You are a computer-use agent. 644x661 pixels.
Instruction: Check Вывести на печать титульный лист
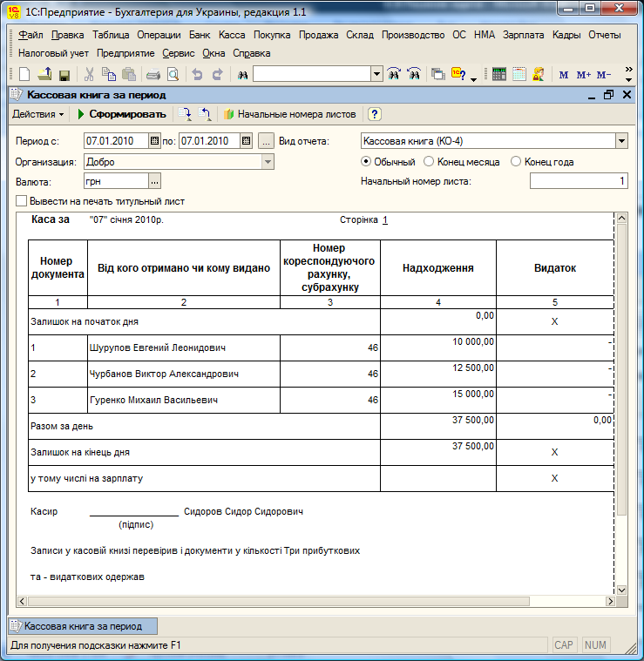click(x=21, y=200)
